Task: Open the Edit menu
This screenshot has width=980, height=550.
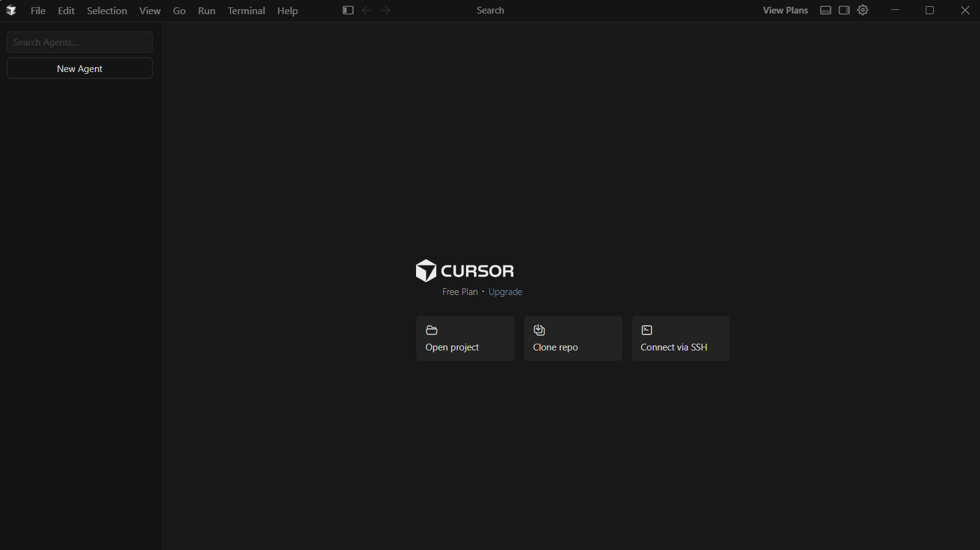Action: (66, 10)
